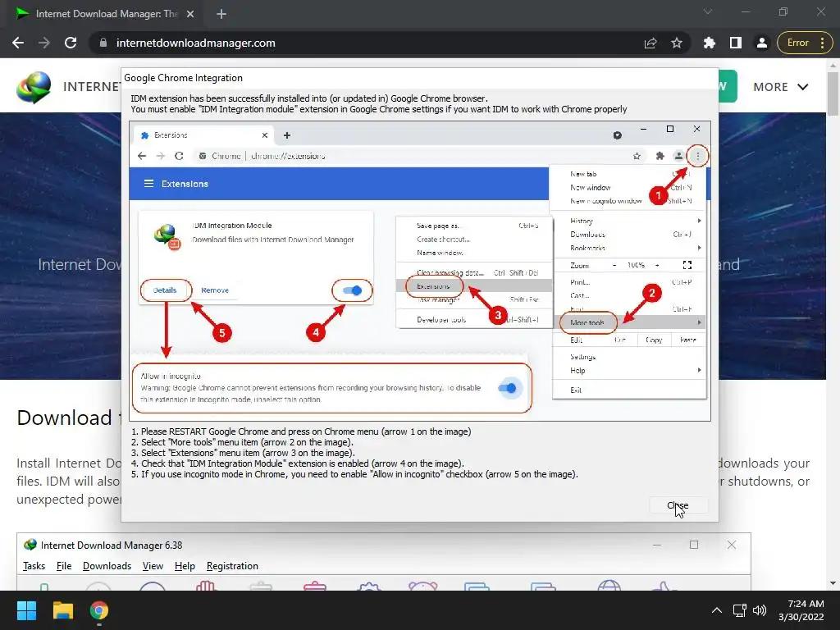Open the Windows Start menu

pos(26,610)
